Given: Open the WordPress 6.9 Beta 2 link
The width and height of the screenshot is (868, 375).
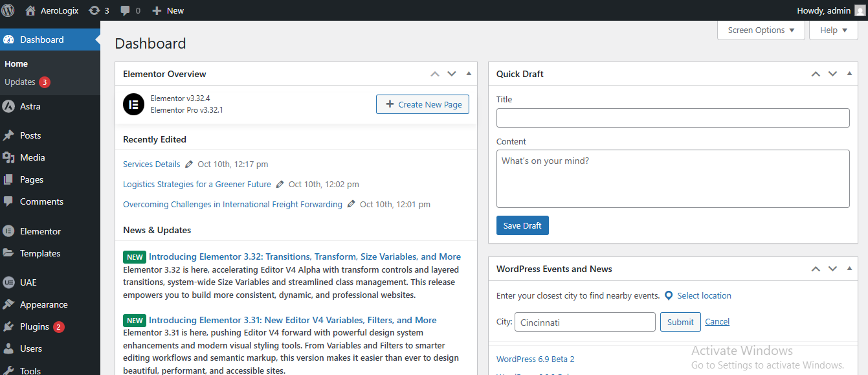Looking at the screenshot, I should point(535,359).
